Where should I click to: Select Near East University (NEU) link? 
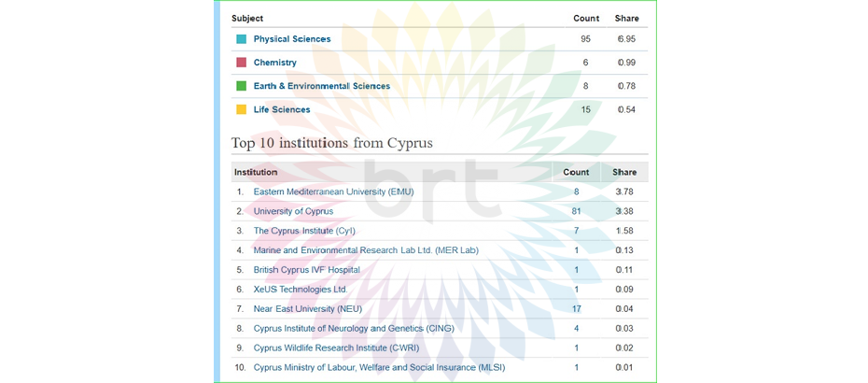tap(307, 309)
